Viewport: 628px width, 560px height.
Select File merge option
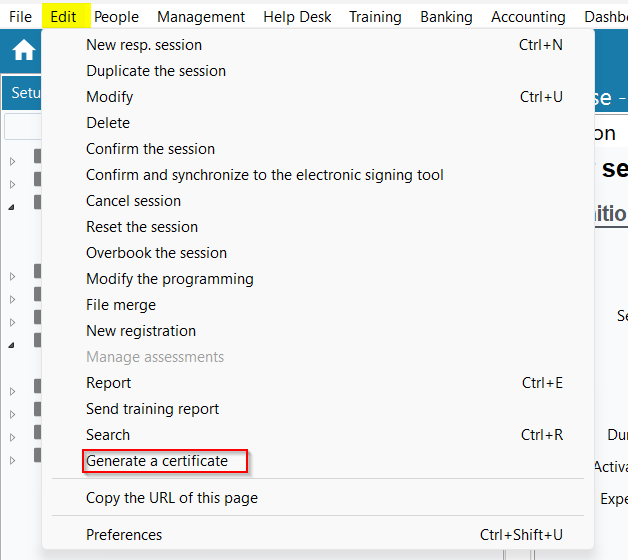[121, 305]
